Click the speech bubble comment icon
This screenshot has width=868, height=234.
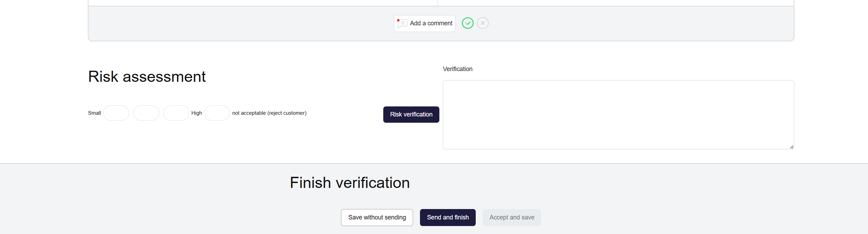point(402,24)
